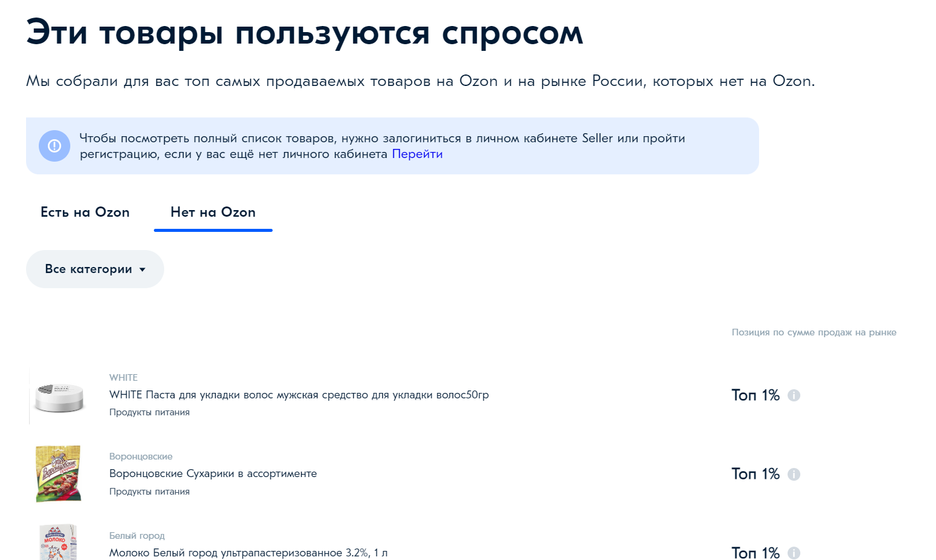Open Белый город milk carton image
Screen dimensions: 936x560
58,542
